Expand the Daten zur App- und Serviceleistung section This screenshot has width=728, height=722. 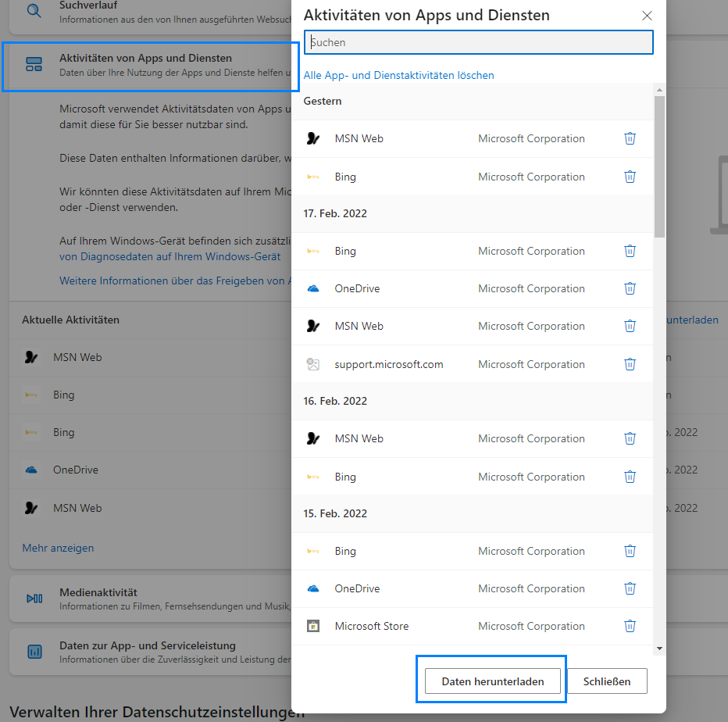pyautogui.click(x=151, y=652)
